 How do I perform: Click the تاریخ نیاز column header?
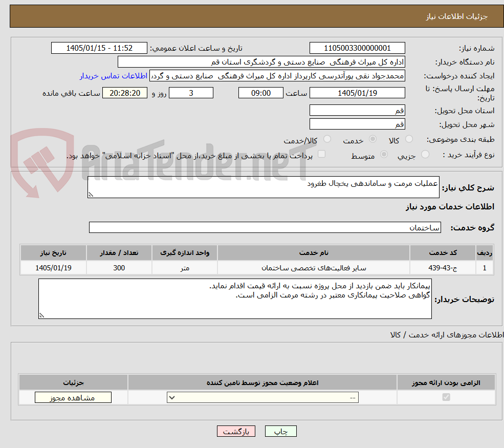(x=53, y=253)
